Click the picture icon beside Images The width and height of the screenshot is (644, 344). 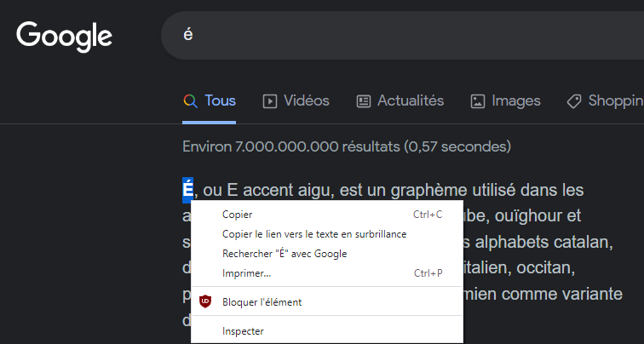pyautogui.click(x=478, y=101)
